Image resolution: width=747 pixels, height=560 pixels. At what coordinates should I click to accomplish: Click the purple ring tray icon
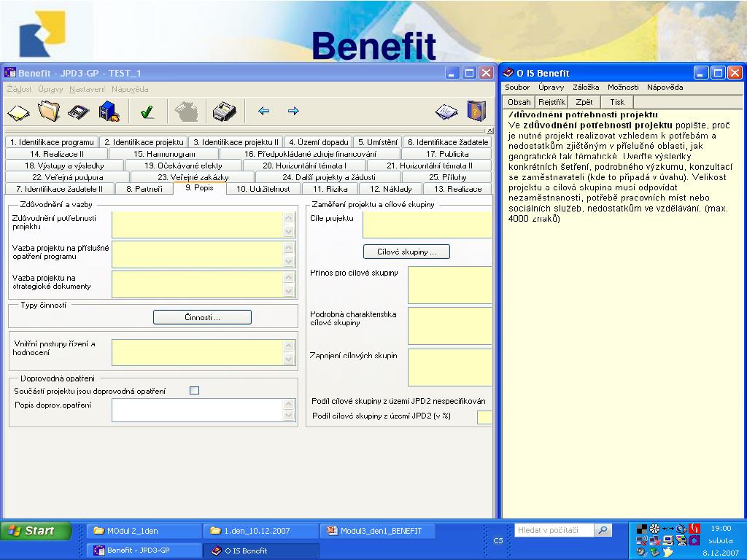694,540
